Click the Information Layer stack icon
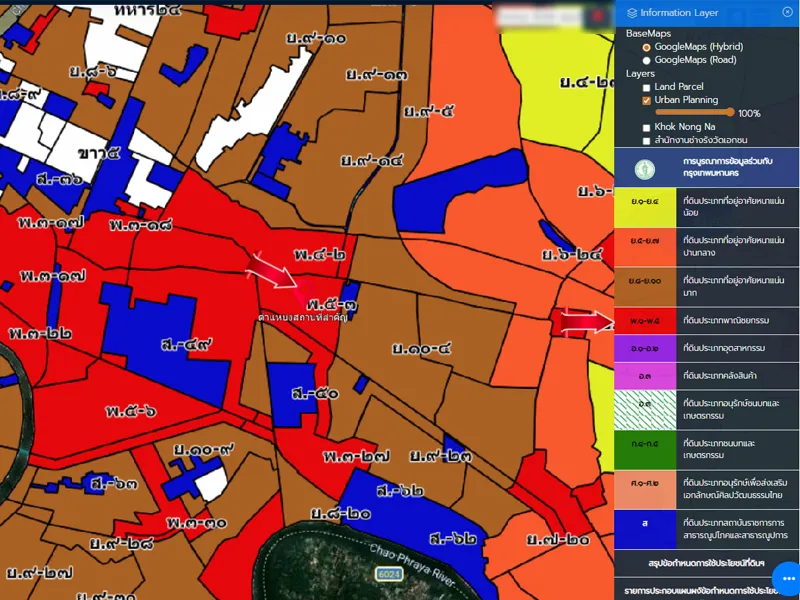Screen dimensions: 800x600 [x=631, y=12]
